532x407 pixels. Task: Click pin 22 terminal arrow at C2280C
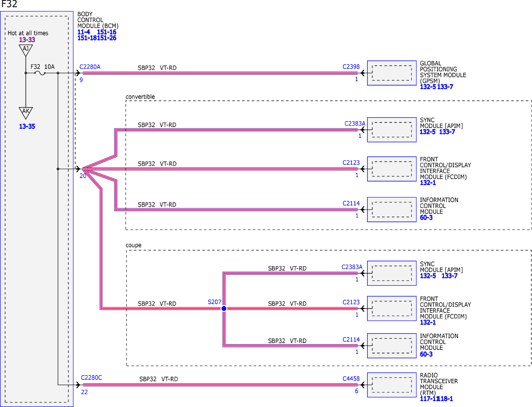78,385
